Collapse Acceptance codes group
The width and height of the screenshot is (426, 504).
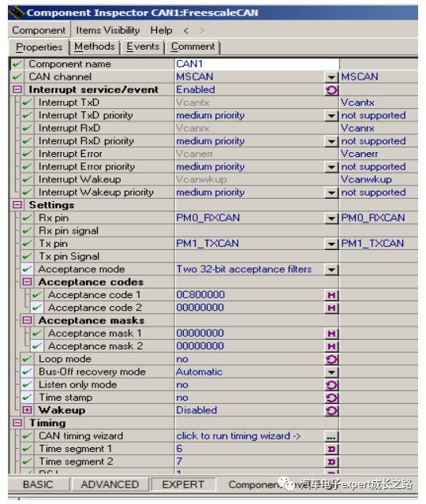click(27, 282)
